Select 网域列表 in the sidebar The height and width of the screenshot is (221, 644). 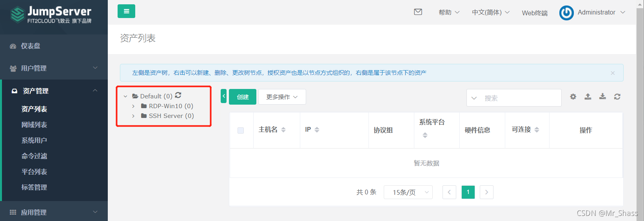point(34,125)
